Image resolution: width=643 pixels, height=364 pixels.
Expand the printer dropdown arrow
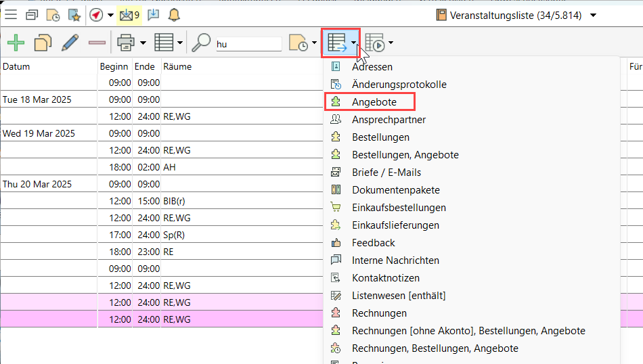pyautogui.click(x=143, y=44)
